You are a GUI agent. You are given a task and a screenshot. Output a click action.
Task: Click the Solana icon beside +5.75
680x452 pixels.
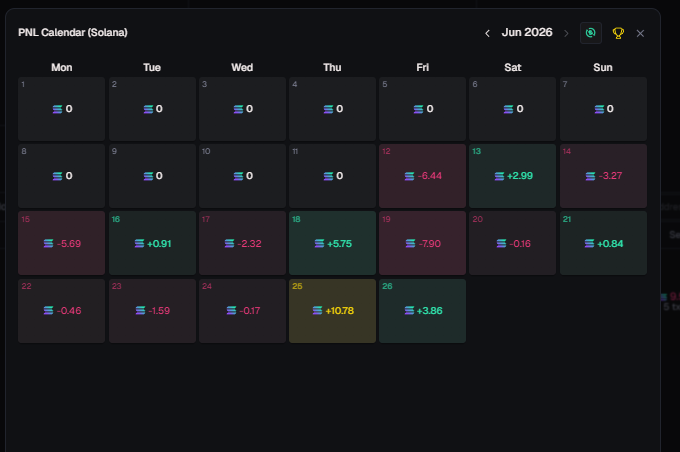coord(319,244)
